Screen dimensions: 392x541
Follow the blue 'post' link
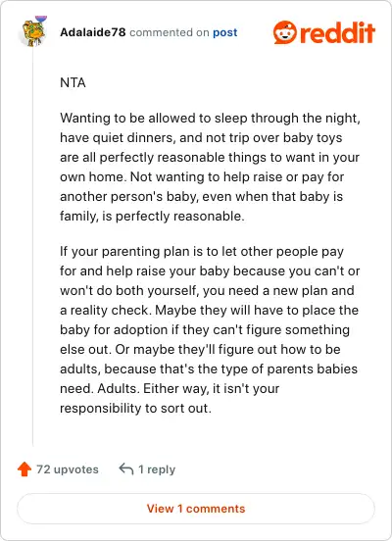225,32
